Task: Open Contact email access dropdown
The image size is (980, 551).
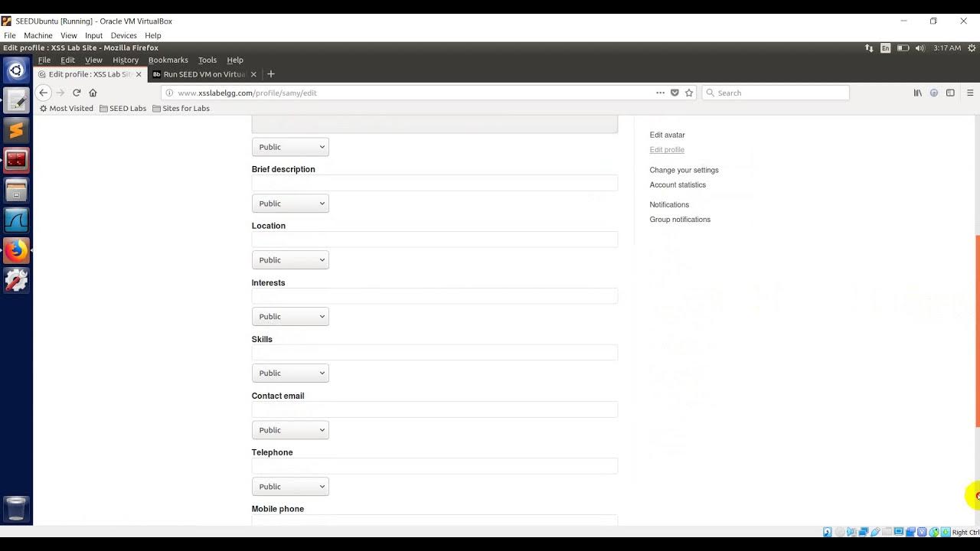Action: [290, 430]
